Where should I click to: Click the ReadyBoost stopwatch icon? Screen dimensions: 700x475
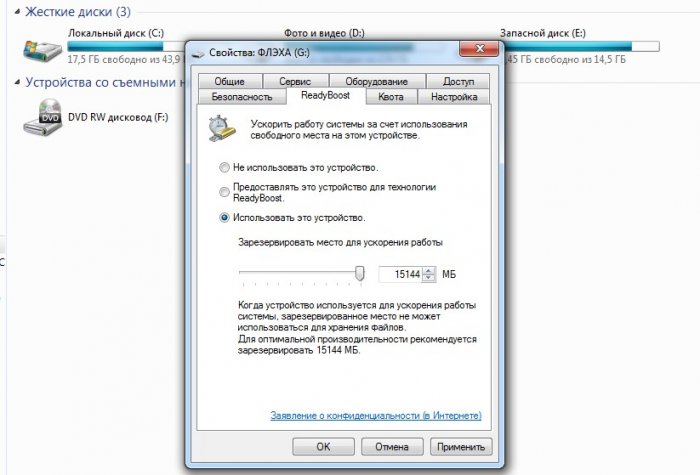(222, 129)
